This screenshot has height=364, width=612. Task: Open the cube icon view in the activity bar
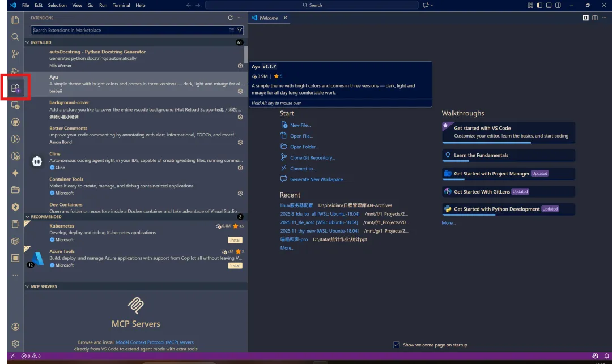[15, 241]
